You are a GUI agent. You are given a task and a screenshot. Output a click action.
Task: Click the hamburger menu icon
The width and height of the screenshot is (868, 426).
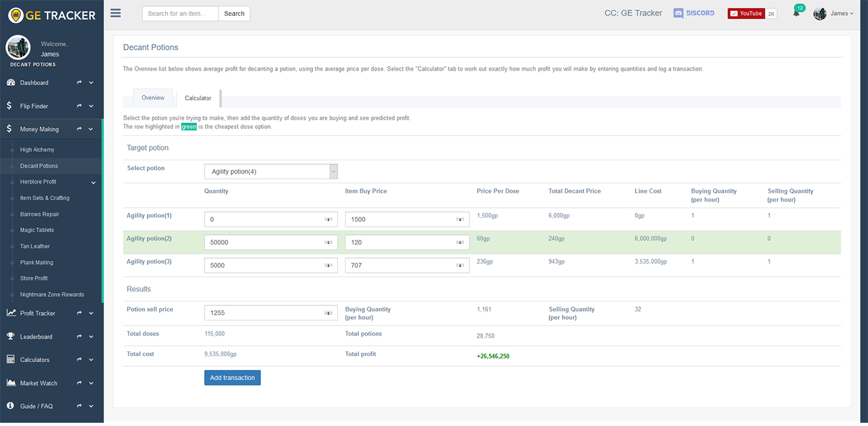(116, 13)
